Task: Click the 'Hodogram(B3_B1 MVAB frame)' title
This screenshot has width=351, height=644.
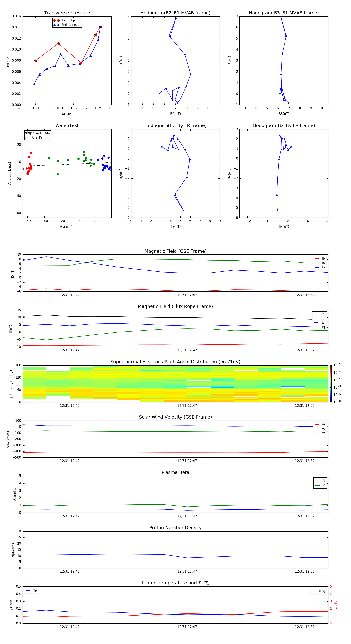Action: [284, 13]
